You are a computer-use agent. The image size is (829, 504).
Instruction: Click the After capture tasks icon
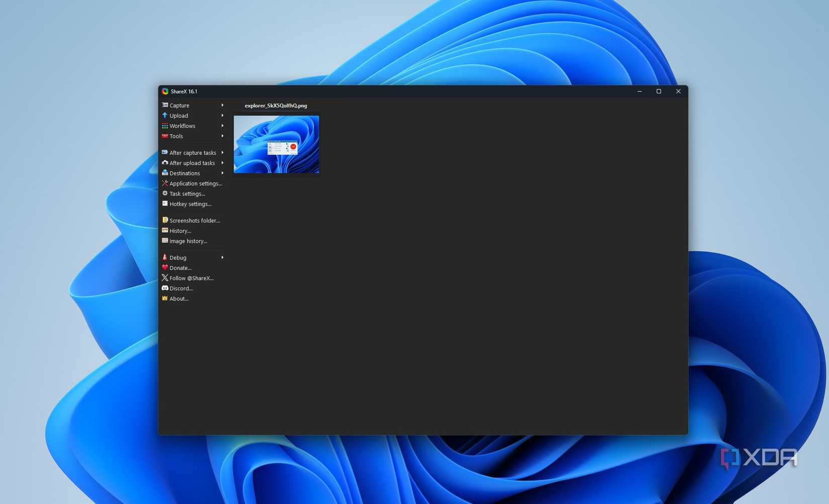click(x=165, y=152)
